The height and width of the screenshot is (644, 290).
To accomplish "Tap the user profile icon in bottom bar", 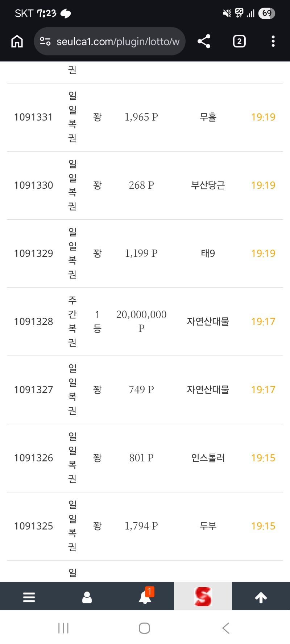I will pyautogui.click(x=87, y=597).
